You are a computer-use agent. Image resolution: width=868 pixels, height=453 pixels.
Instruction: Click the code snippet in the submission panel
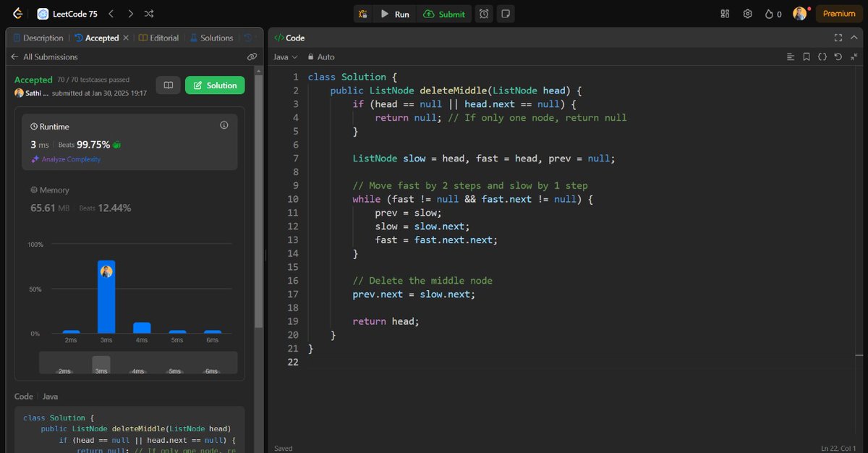click(129, 431)
